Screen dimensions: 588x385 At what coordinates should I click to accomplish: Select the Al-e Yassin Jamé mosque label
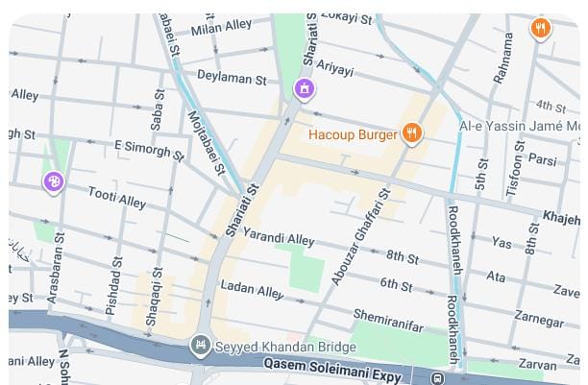[520, 126]
